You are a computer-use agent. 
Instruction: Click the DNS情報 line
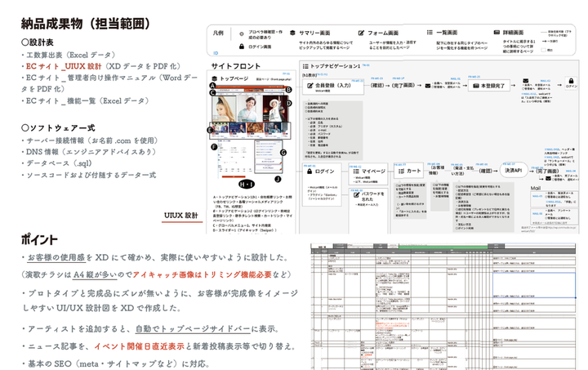tap(88, 152)
